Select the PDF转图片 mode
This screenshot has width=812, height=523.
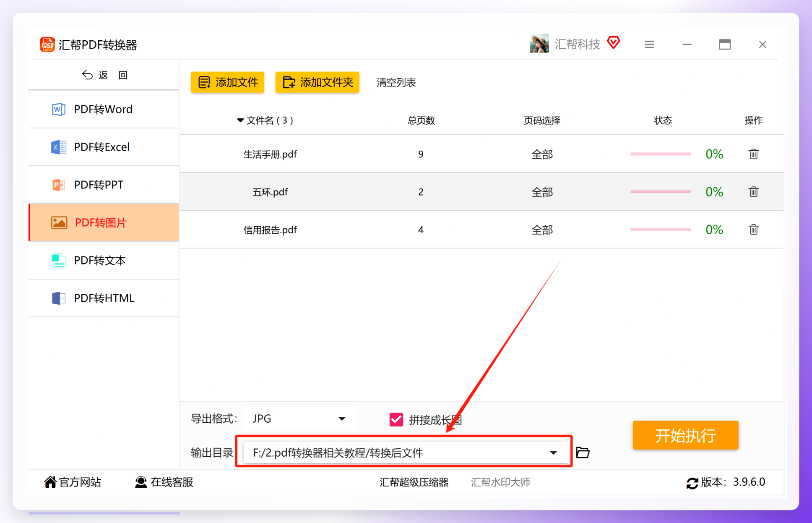[104, 222]
